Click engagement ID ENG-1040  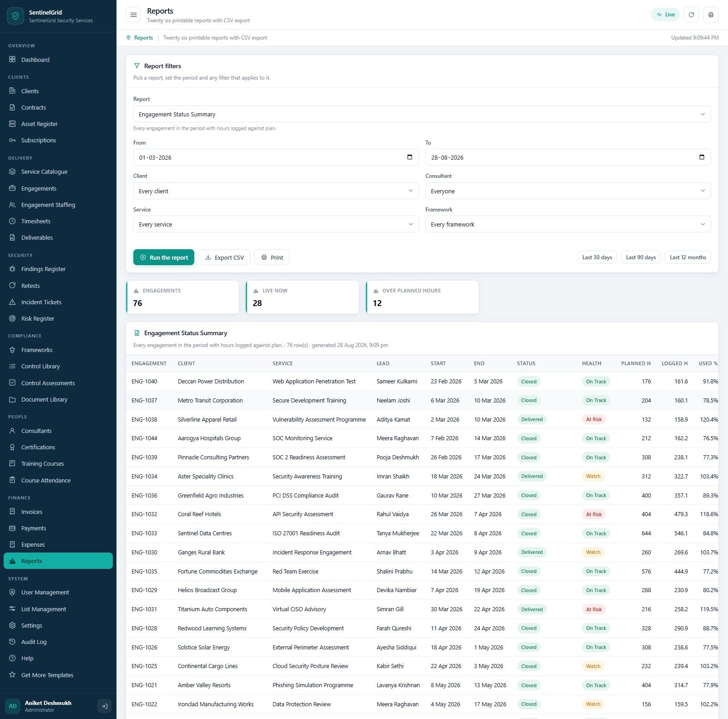pos(144,382)
